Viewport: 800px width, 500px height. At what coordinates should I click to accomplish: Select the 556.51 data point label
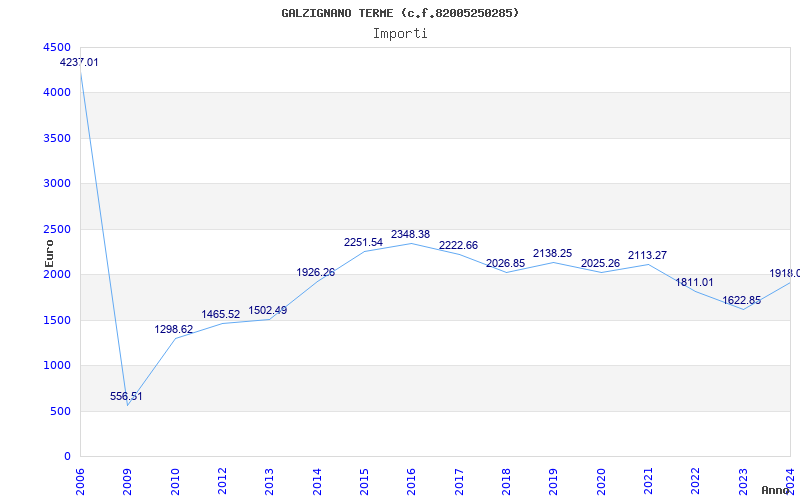pyautogui.click(x=126, y=396)
